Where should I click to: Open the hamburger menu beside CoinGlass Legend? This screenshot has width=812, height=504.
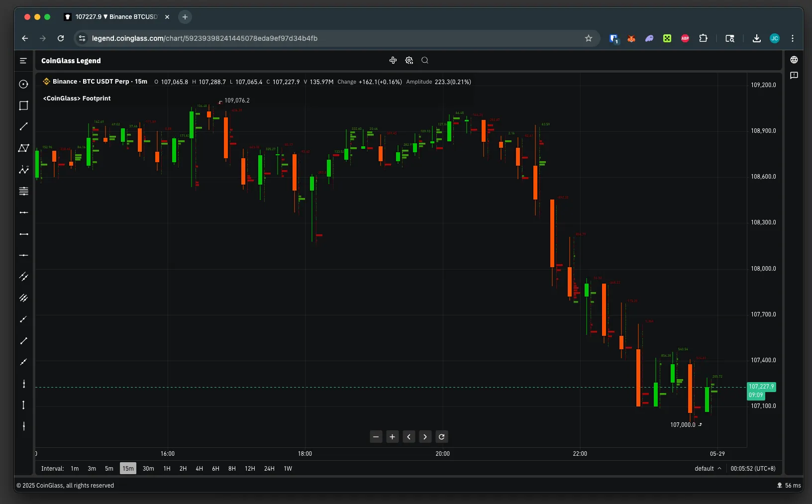click(x=23, y=61)
